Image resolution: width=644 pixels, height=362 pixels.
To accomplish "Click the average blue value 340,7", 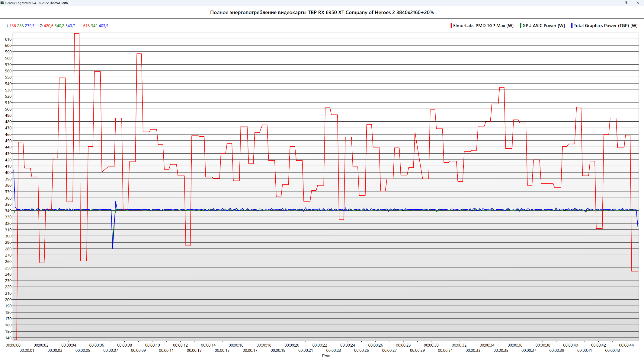I will [x=70, y=26].
